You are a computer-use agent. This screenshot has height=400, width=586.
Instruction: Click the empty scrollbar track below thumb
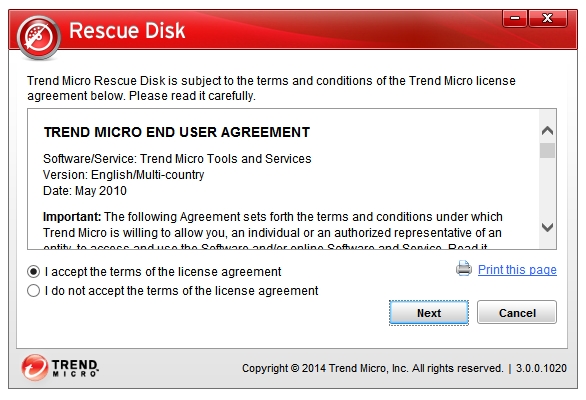tap(548, 189)
